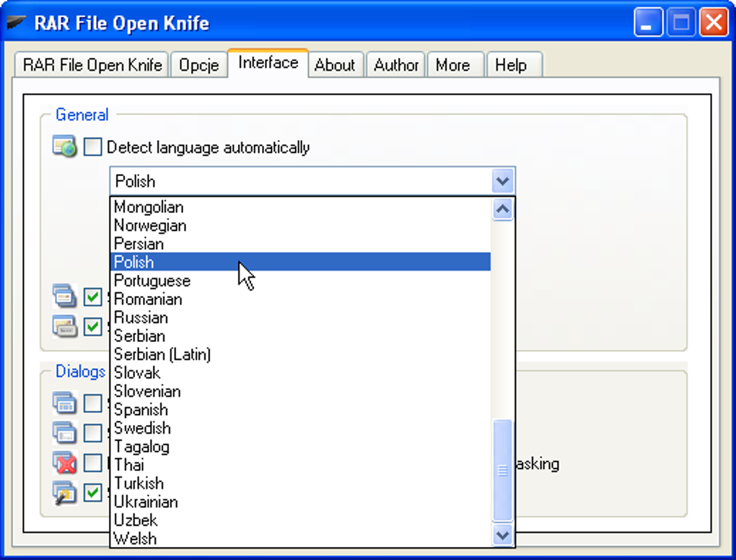Click the language list scrollbar thumb
The height and width of the screenshot is (560, 736).
click(503, 470)
